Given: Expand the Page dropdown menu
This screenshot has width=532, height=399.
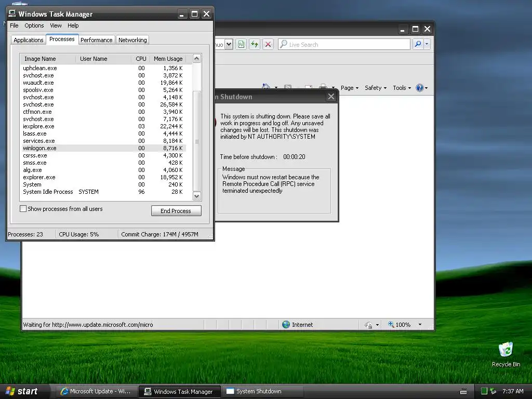Looking at the screenshot, I should coord(350,88).
